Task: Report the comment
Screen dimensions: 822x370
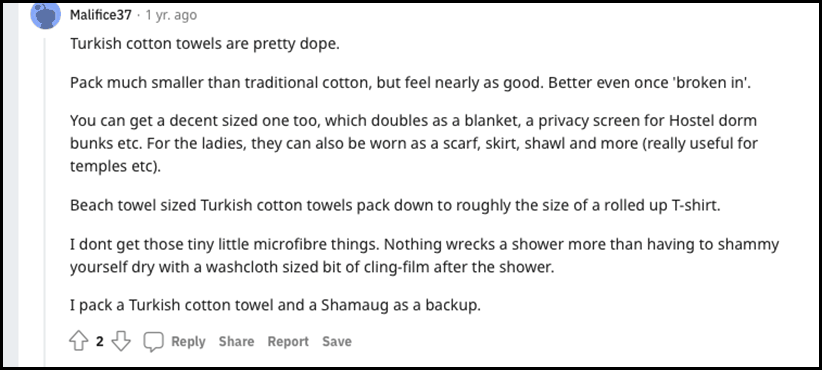Action: click(x=288, y=342)
